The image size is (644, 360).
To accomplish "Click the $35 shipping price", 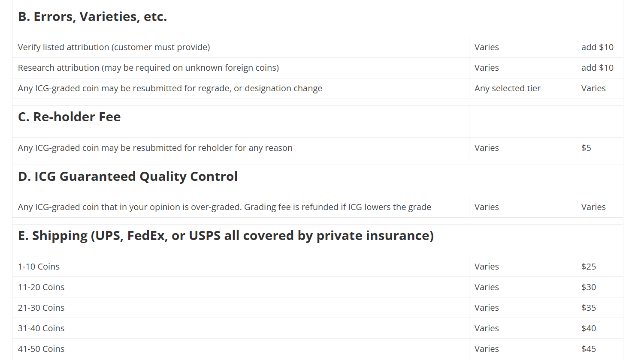I will (589, 308).
